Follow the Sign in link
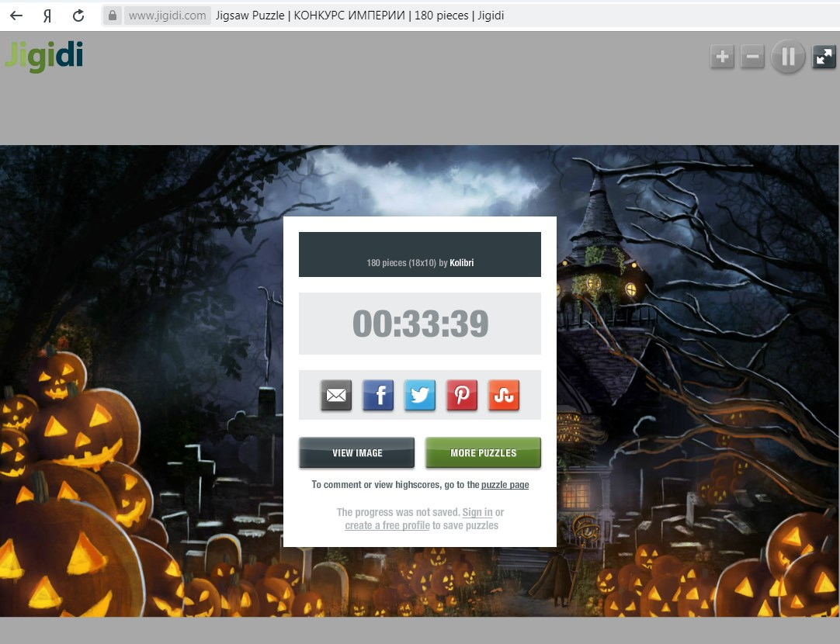840x644 pixels. pos(477,512)
